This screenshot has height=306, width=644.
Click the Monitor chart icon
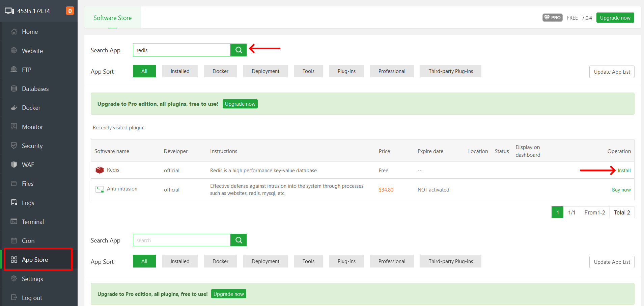coord(14,127)
